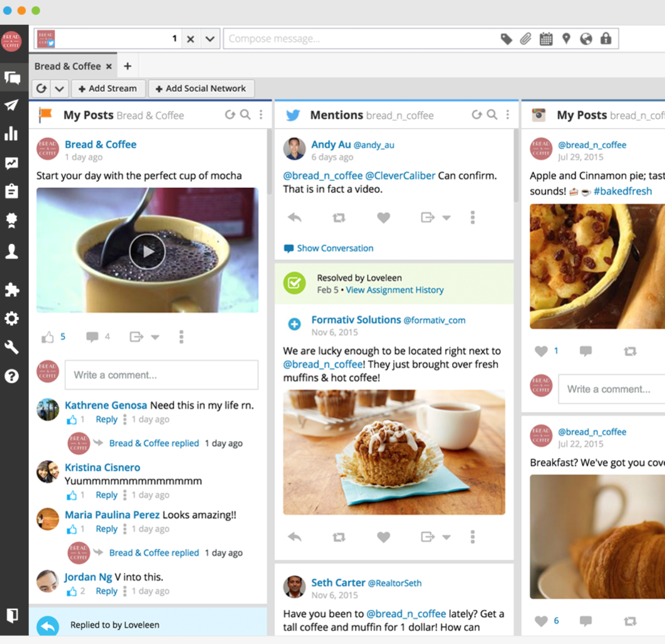
Task: Click the attachment paperclip icon in compose box
Action: click(x=525, y=39)
